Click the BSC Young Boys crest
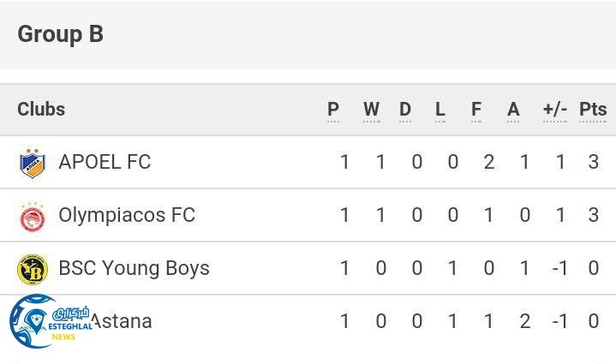The height and width of the screenshot is (364, 616). (x=33, y=269)
